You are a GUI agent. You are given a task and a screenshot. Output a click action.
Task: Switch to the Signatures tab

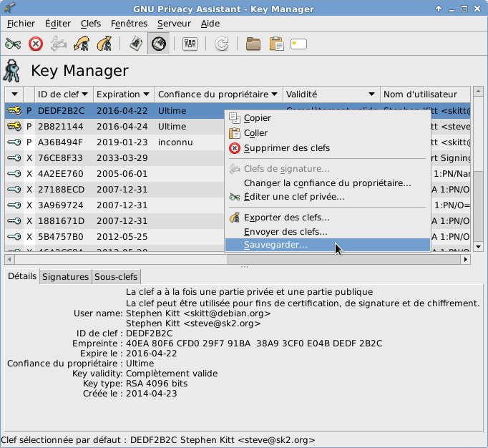point(65,277)
